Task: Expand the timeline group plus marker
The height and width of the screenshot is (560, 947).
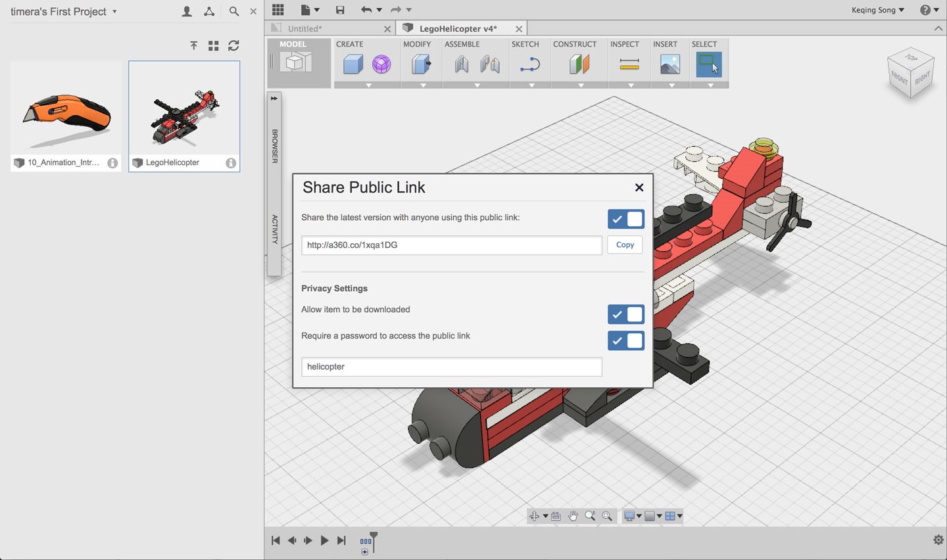Action: (x=365, y=551)
